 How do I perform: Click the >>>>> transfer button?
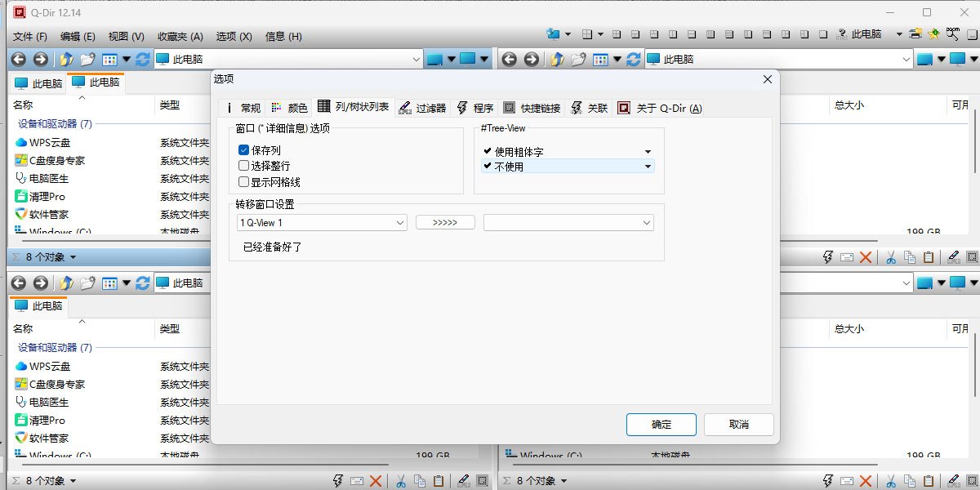click(444, 221)
